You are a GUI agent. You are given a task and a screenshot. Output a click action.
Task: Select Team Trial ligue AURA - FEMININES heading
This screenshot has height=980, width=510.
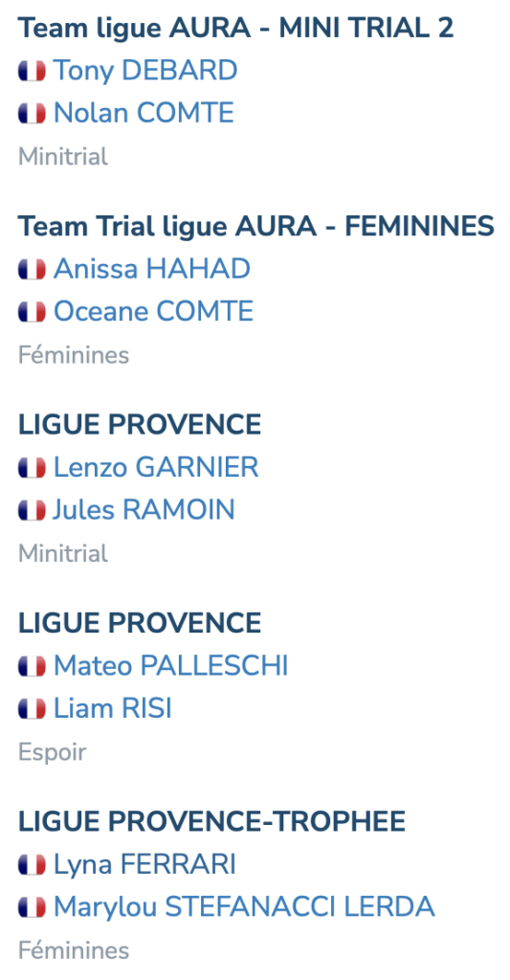click(x=256, y=227)
